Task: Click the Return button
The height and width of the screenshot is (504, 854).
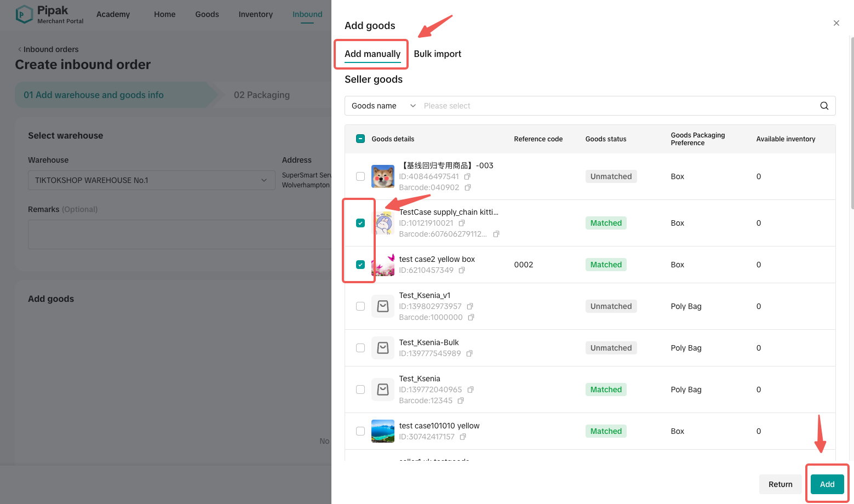Action: click(780, 484)
